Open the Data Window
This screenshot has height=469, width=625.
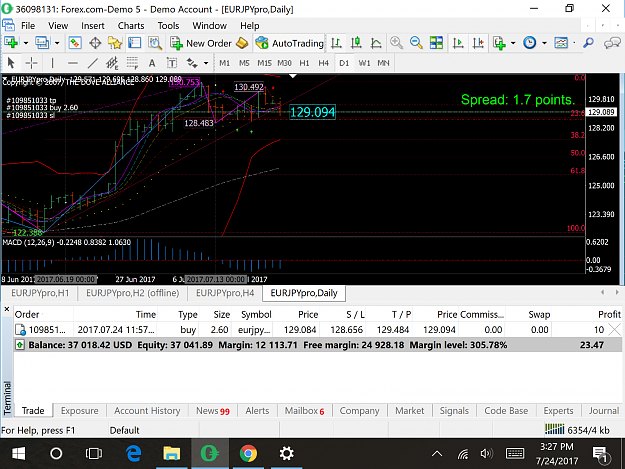point(95,43)
